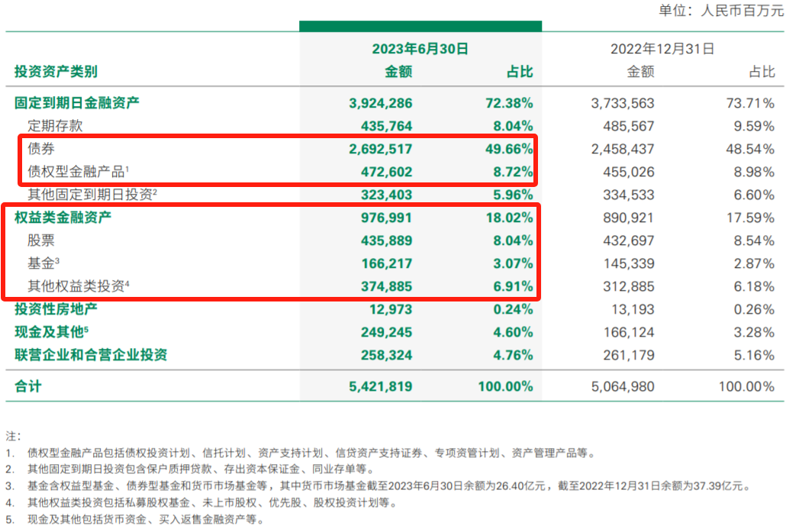Click the value 455,026
This screenshot has width=786, height=532.
tap(629, 172)
